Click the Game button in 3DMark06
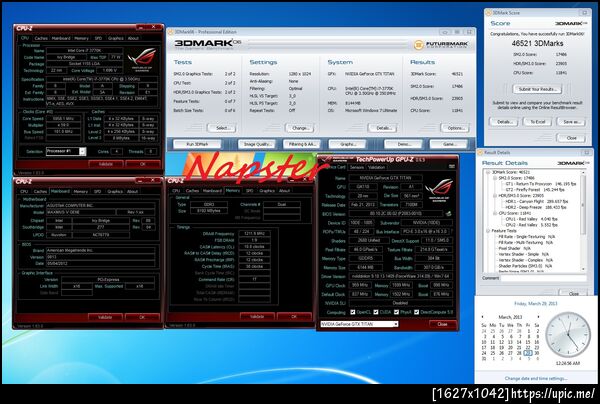 pos(448,144)
